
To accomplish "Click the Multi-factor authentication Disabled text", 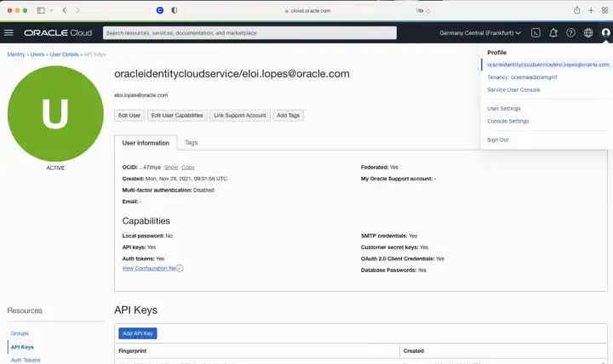I will coord(168,191).
